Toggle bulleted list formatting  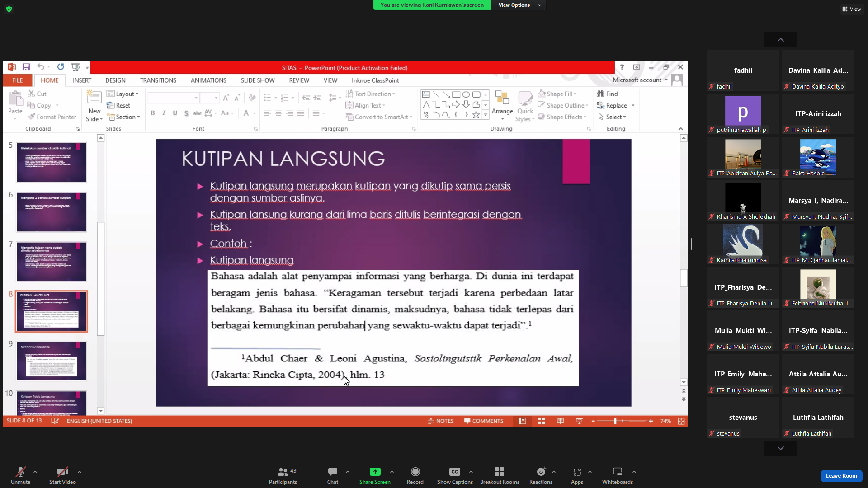coord(268,98)
